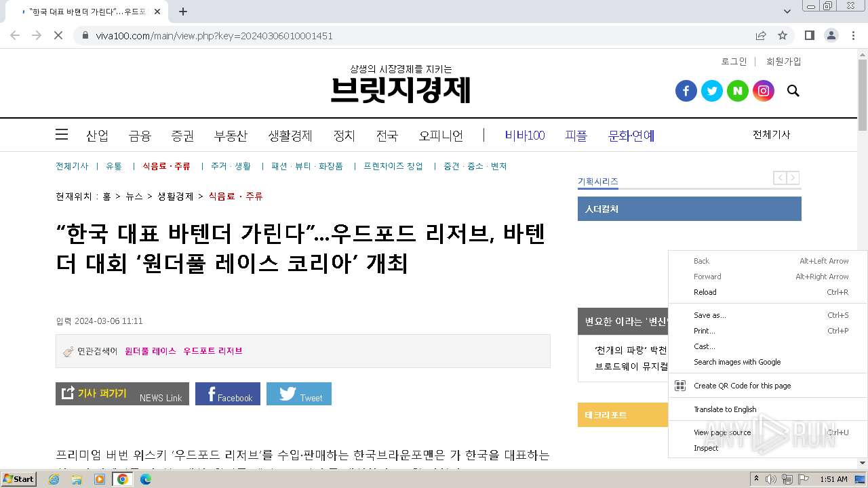Open the 오피니언 navigation menu
This screenshot has height=488, width=868.
click(x=441, y=136)
